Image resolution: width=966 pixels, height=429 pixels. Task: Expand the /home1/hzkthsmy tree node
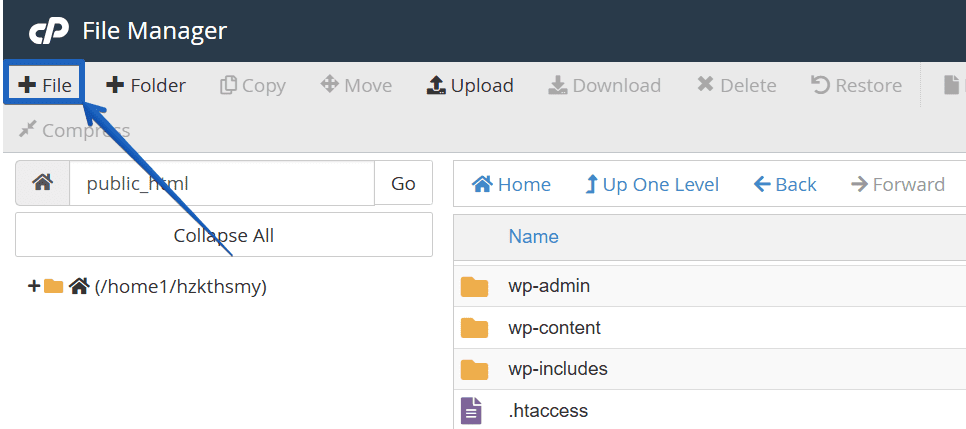pyautogui.click(x=34, y=287)
